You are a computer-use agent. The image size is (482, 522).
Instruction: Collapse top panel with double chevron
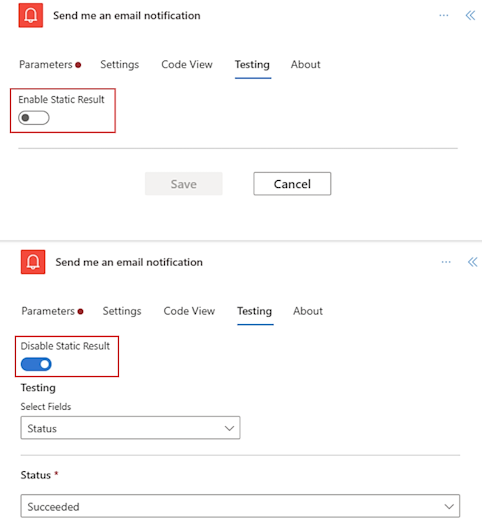470,15
